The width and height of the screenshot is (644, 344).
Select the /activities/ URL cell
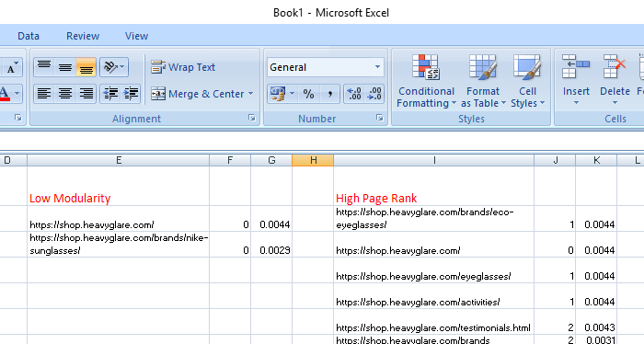click(x=433, y=296)
